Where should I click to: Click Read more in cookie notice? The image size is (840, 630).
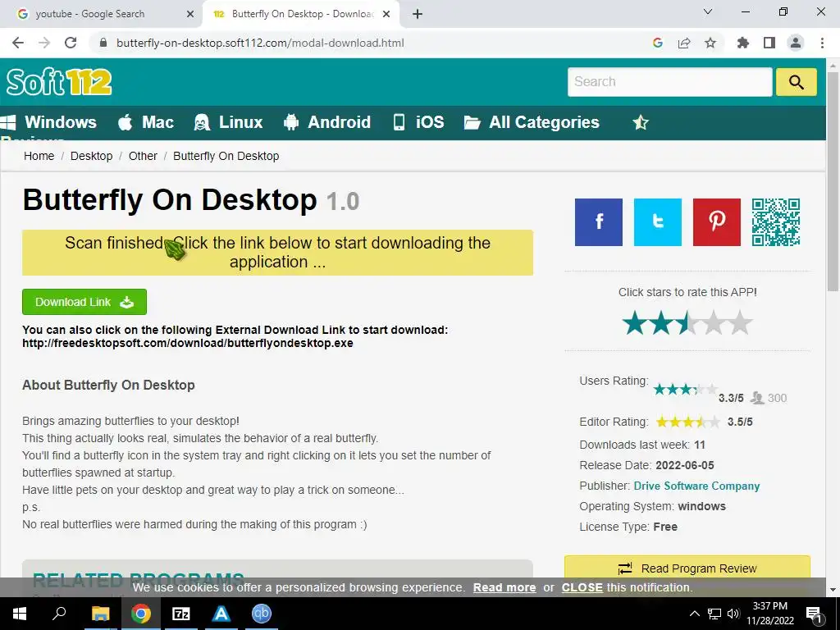click(x=504, y=587)
